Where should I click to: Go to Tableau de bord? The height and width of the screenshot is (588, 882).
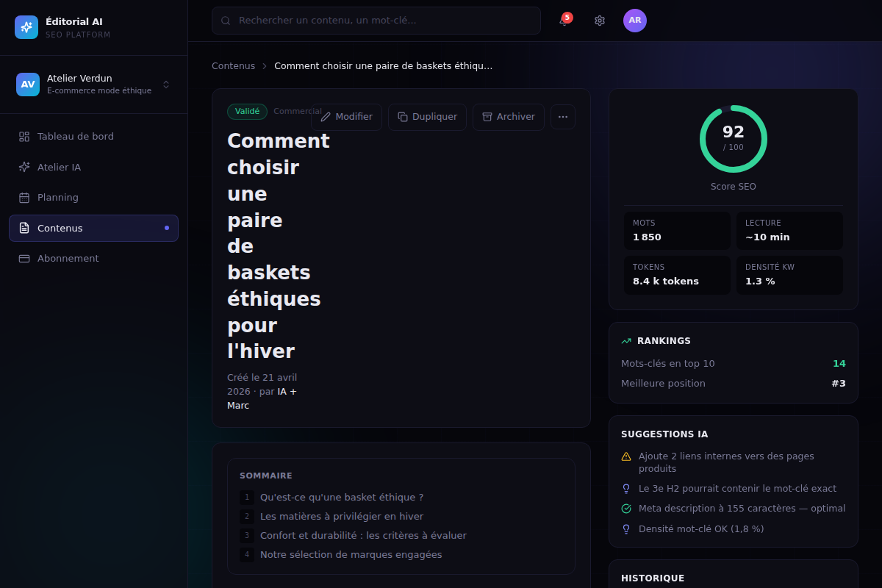click(x=93, y=137)
